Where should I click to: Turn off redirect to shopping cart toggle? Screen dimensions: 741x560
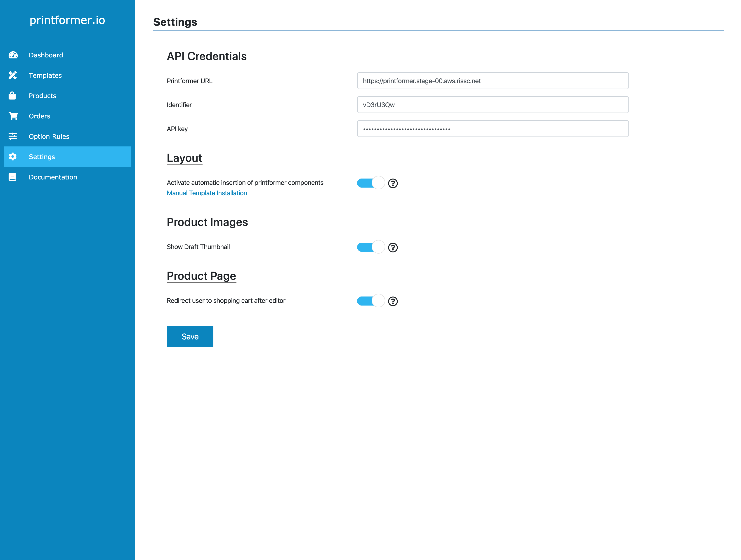(x=370, y=301)
